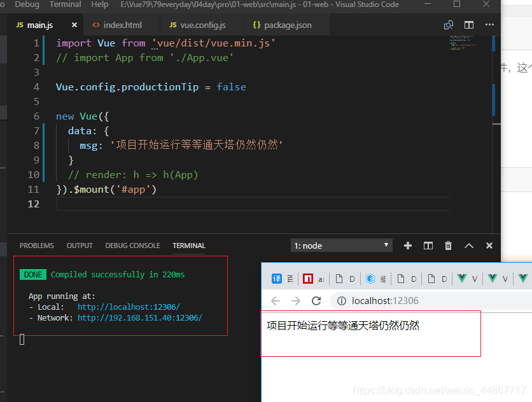This screenshot has width=532, height=402.
Task: Split the editor with the split icon
Action: click(x=469, y=25)
